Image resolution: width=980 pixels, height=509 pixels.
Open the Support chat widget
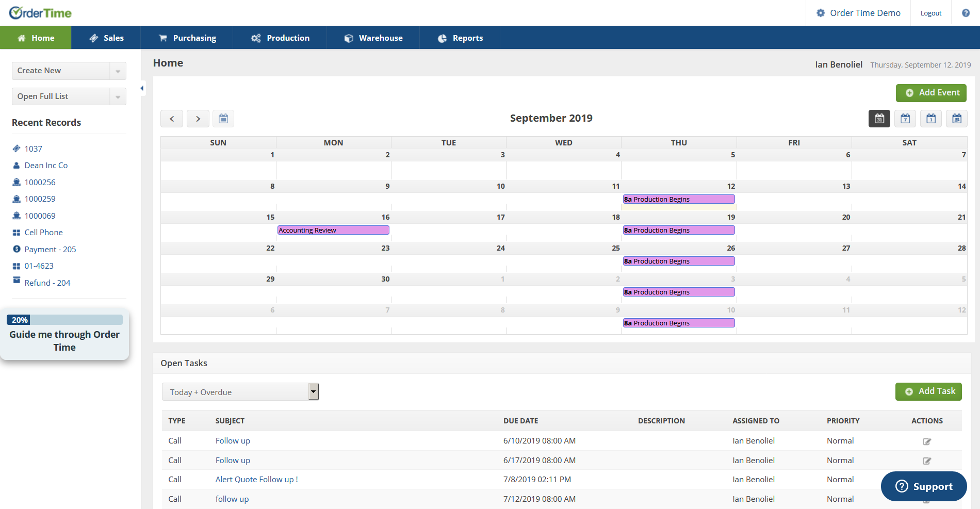click(x=923, y=486)
